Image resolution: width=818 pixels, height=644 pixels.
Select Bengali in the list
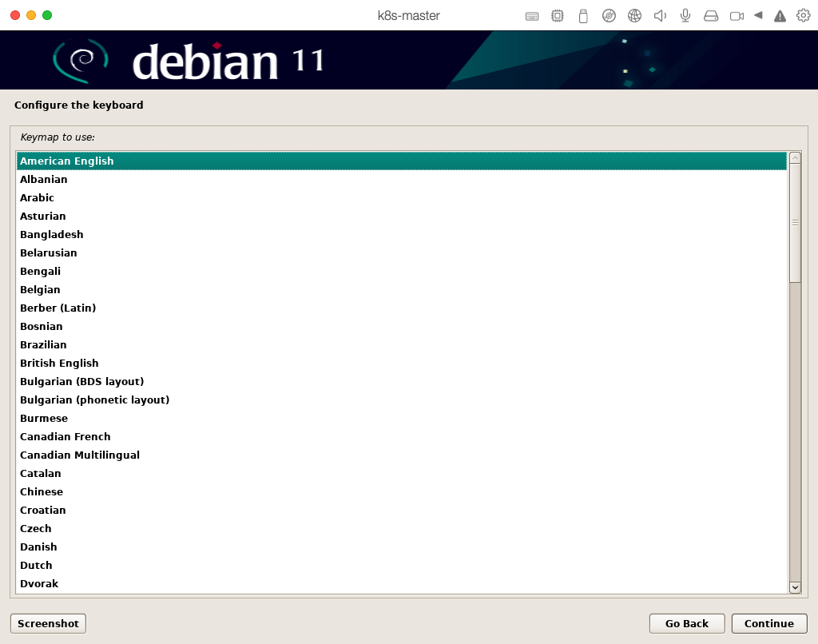click(x=401, y=272)
